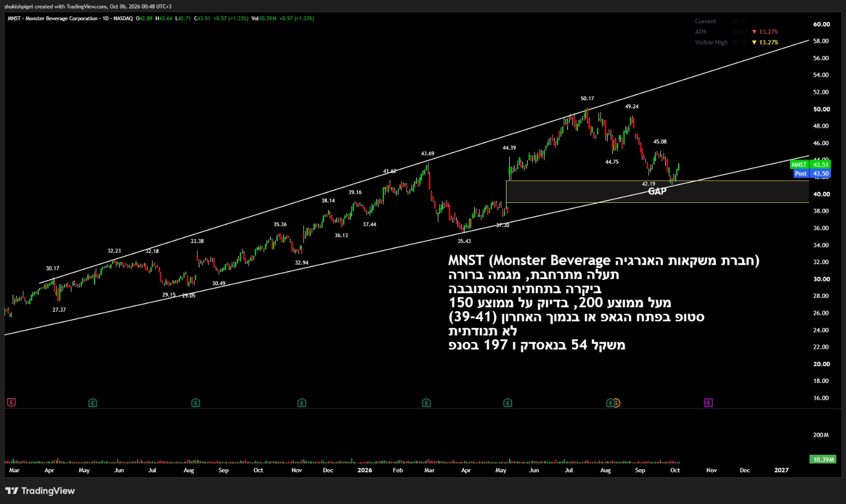Click the 2027 label on time axis
846x504 pixels.
click(x=781, y=470)
